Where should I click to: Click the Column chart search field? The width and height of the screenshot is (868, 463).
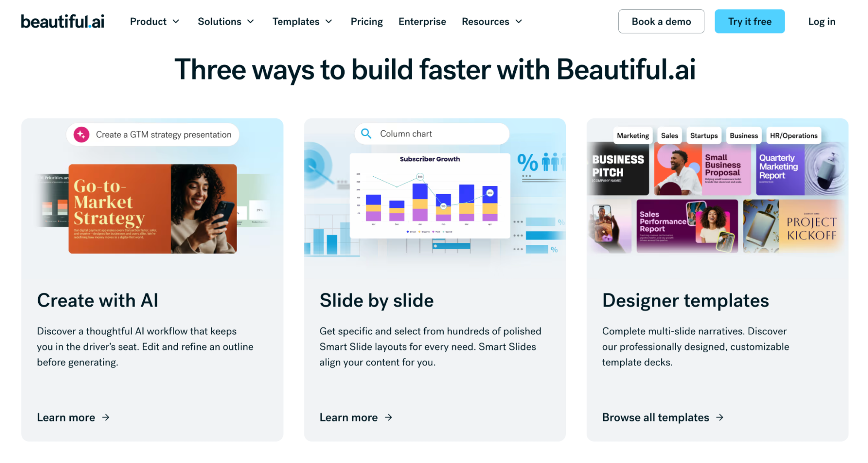(432, 134)
